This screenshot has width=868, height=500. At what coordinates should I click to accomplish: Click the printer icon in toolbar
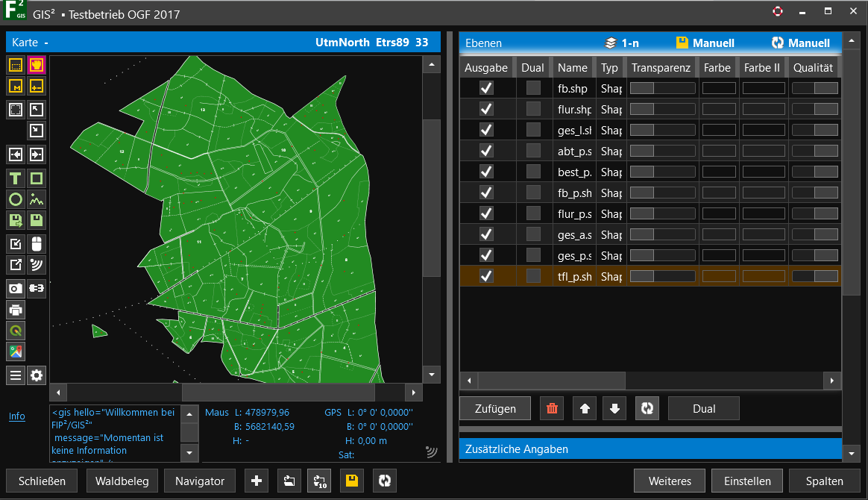(x=16, y=309)
